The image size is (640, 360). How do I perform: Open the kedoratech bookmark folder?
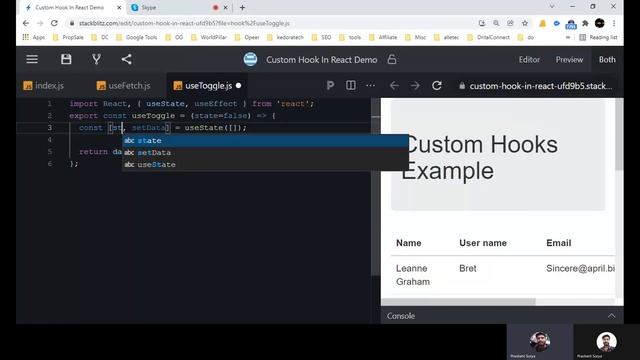pyautogui.click(x=285, y=37)
